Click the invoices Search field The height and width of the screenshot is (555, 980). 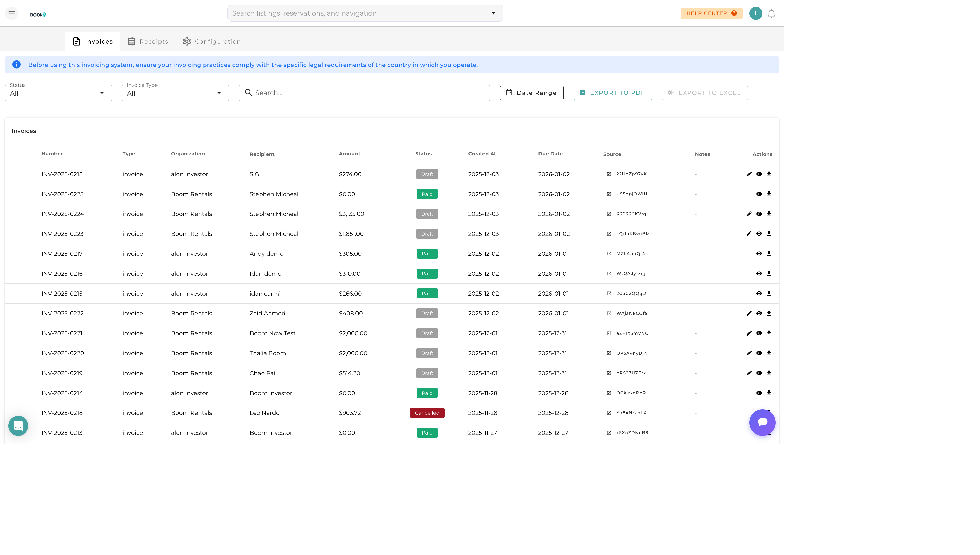[364, 93]
